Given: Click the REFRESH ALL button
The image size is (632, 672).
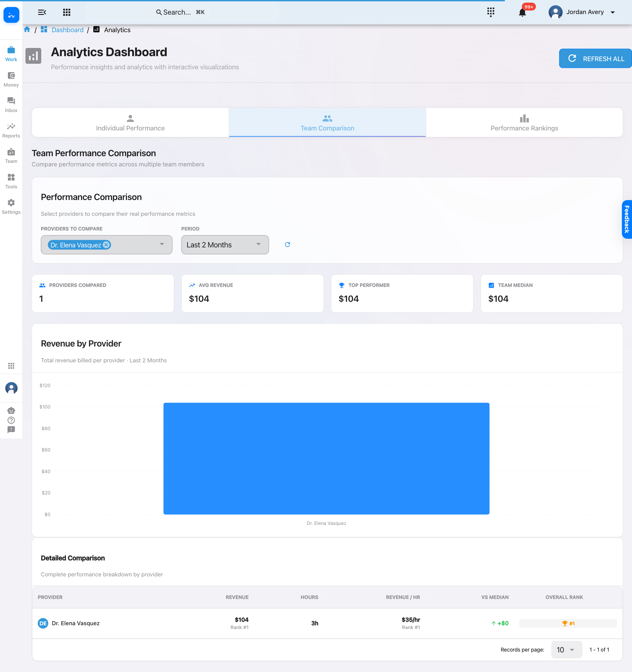Looking at the screenshot, I should coord(595,58).
